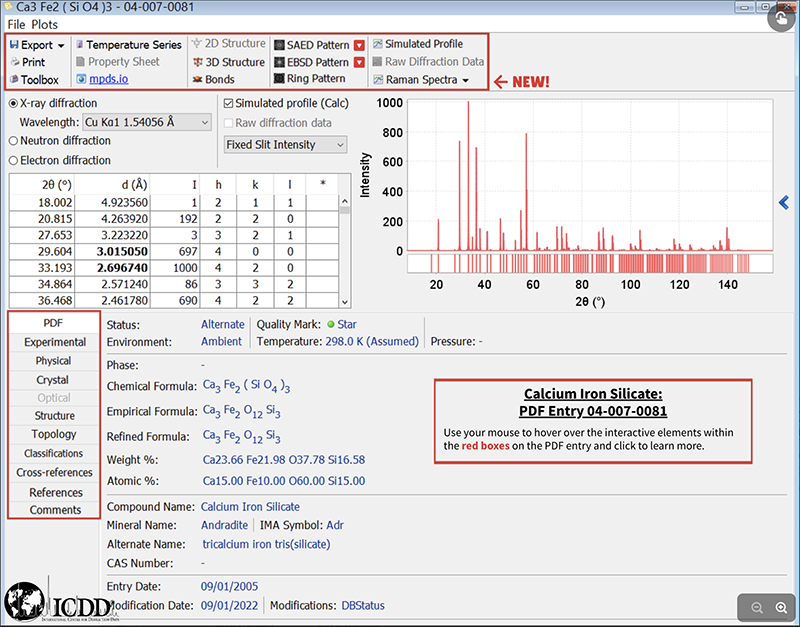
Task: Collapse side panel with blue arrow
Action: point(784,203)
